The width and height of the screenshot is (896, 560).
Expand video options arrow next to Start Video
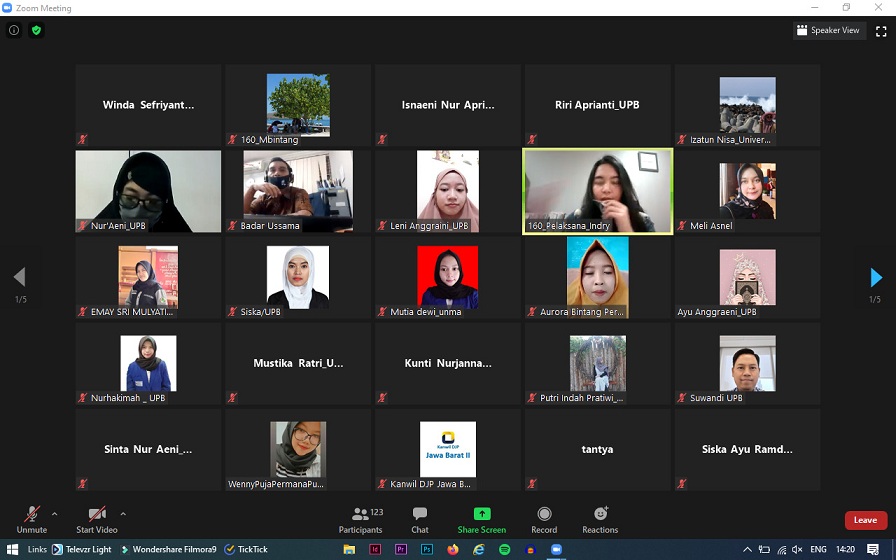123,513
